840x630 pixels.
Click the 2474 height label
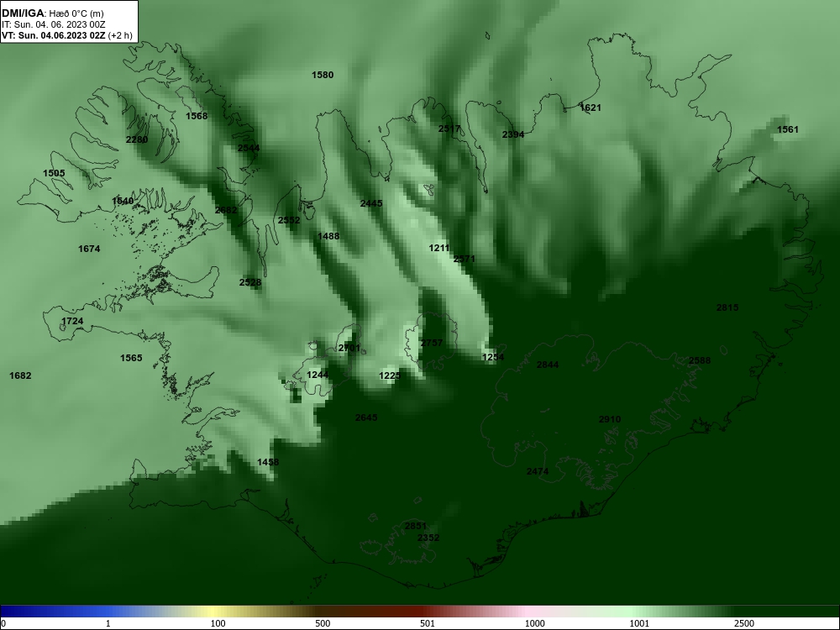[538, 472]
